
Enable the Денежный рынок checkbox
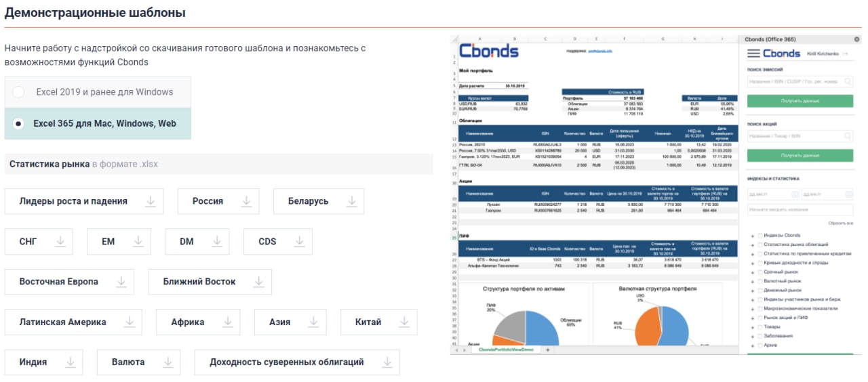760,290
